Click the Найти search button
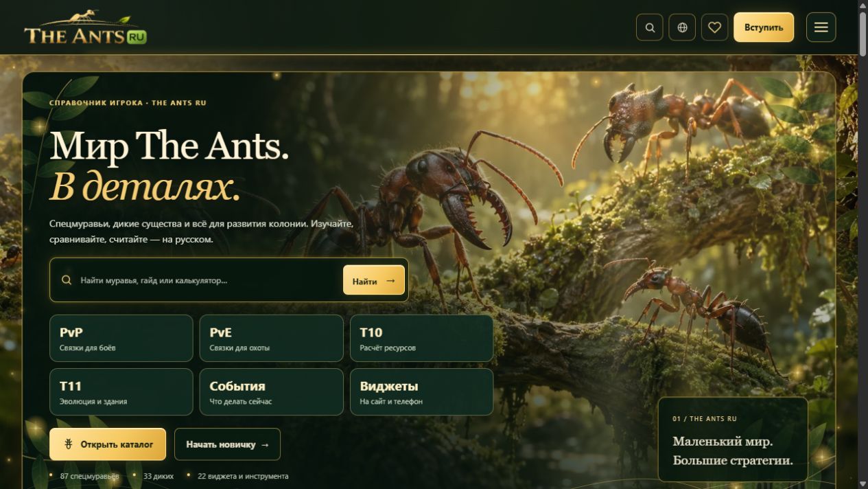Screen dimensions: 868x489 pyautogui.click(x=373, y=280)
